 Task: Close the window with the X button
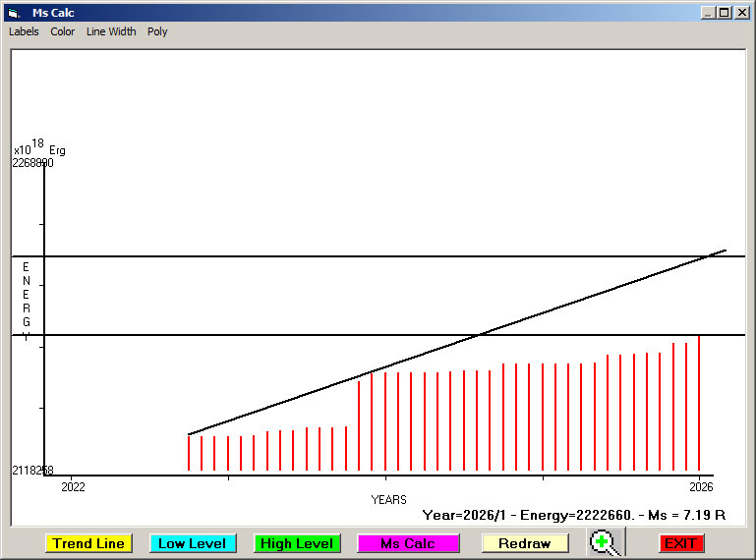pos(741,13)
